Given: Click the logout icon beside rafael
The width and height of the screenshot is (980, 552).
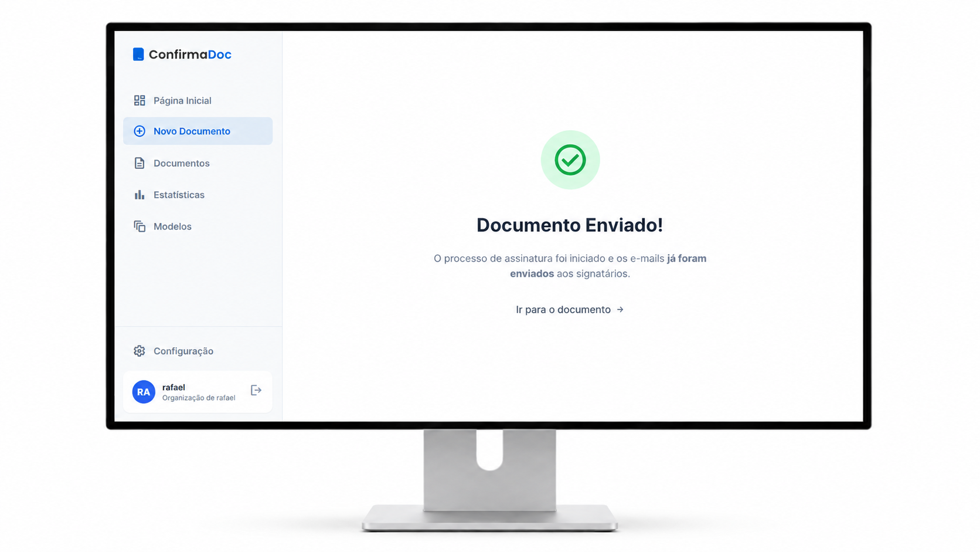Looking at the screenshot, I should point(256,391).
